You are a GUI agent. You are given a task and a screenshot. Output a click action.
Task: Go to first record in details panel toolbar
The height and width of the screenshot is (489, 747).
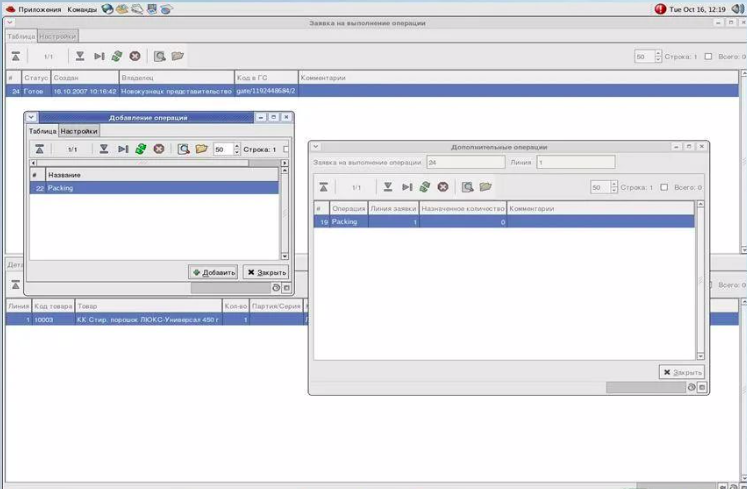(16, 285)
